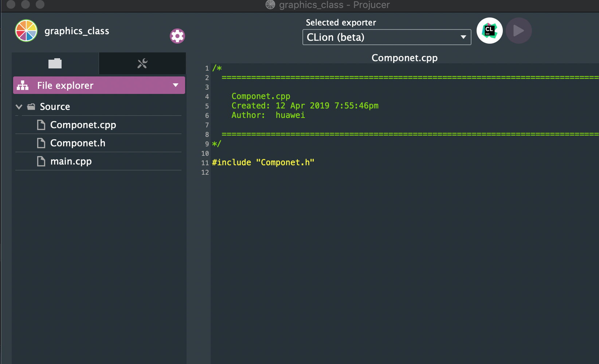
Task: Switch to the build tools wrench tab
Action: (x=142, y=63)
